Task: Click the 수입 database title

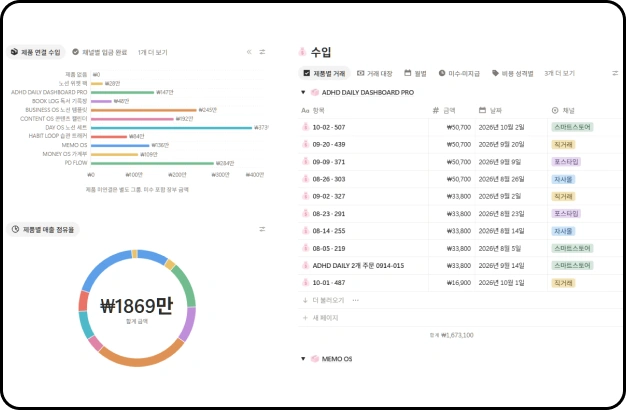Action: tap(321, 52)
